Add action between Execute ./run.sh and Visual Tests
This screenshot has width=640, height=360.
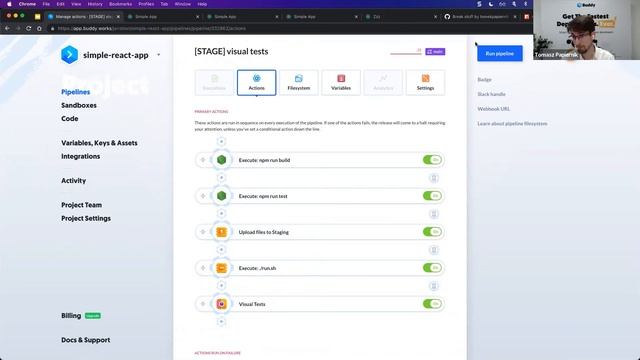tap(221, 285)
